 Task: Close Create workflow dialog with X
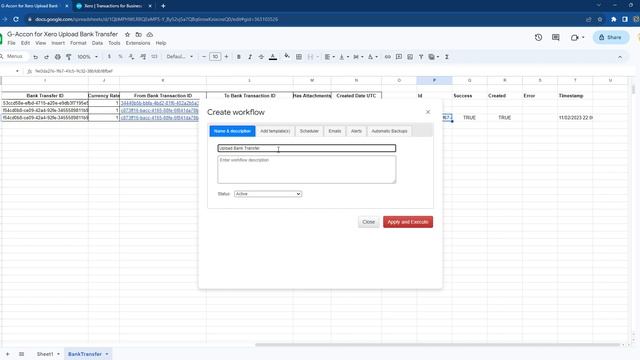(428, 112)
